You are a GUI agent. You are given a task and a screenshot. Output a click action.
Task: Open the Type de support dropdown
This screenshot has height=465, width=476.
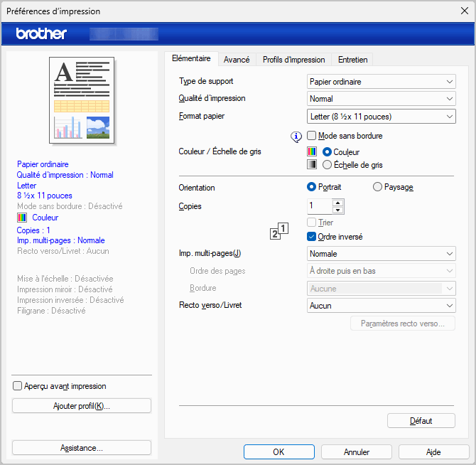(381, 82)
